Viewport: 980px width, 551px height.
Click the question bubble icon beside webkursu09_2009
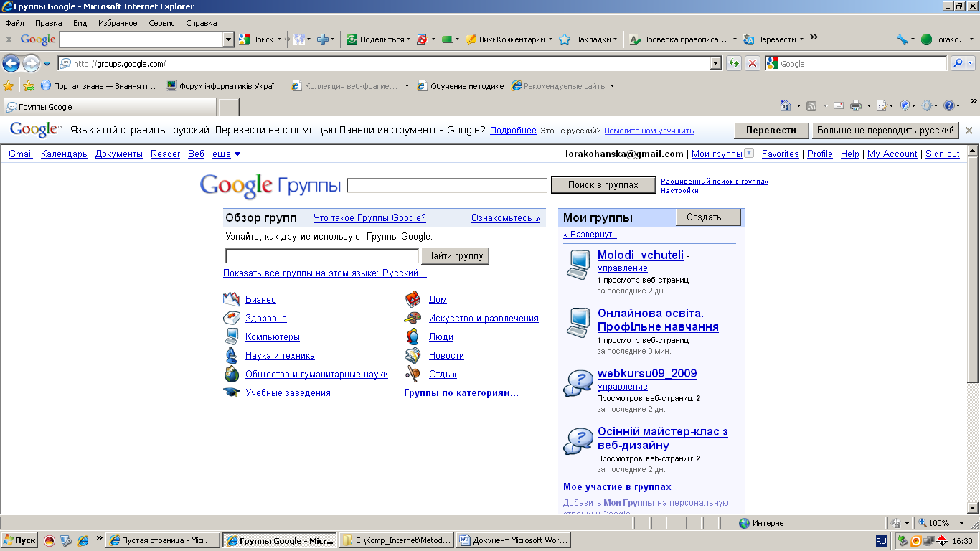pos(578,382)
